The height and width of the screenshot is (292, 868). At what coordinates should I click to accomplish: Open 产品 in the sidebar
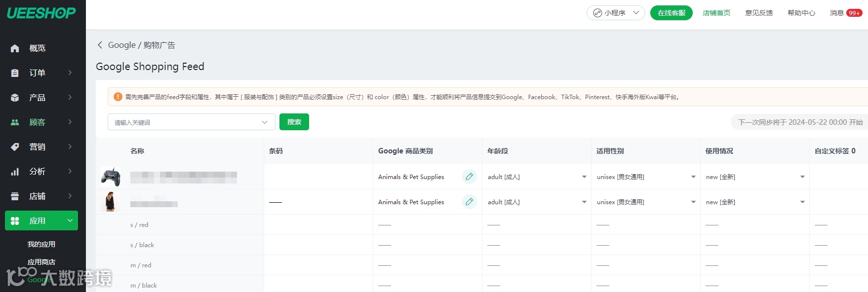[38, 98]
